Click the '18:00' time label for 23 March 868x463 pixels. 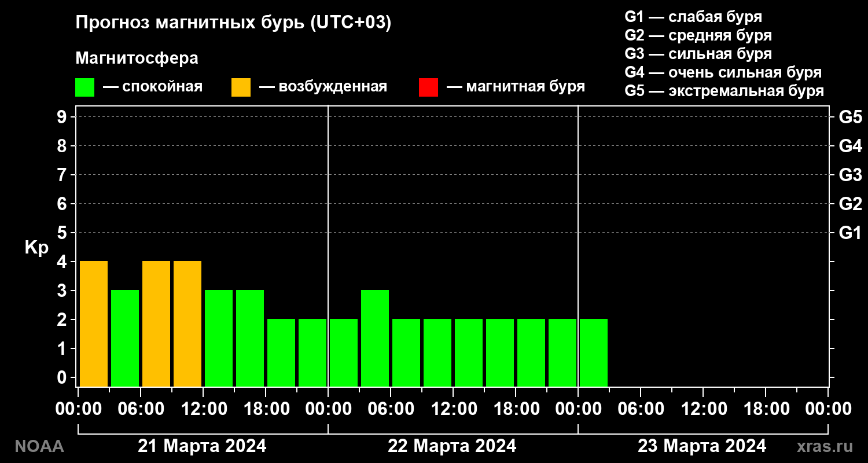point(766,409)
